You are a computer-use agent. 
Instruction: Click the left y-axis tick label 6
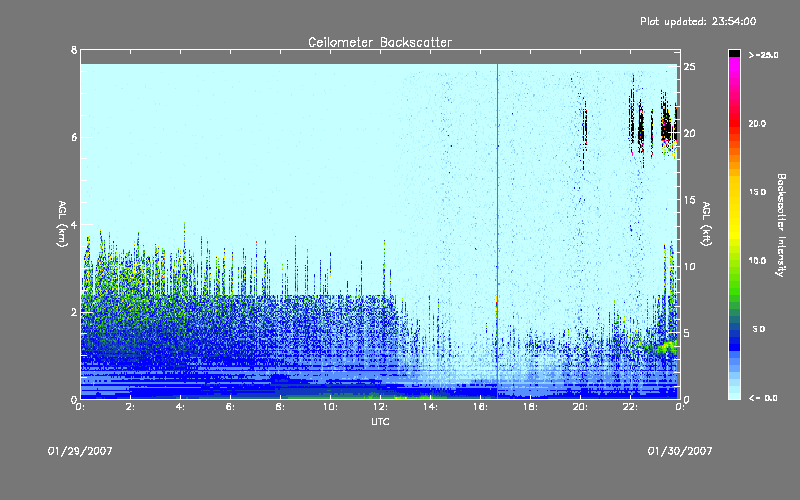point(74,137)
